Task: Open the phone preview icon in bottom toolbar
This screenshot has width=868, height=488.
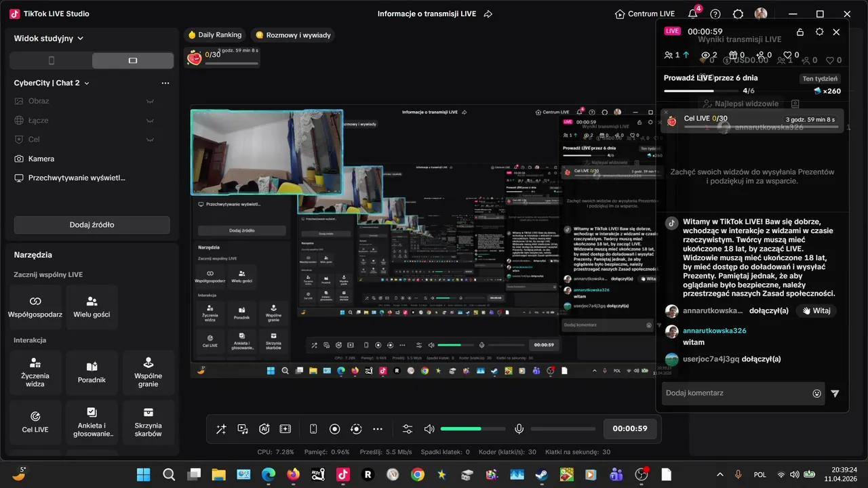Action: tap(313, 429)
